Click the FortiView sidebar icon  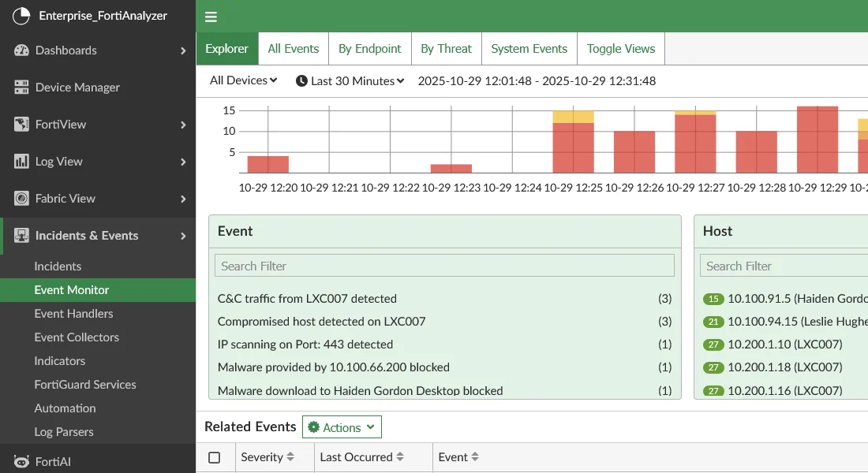click(21, 125)
